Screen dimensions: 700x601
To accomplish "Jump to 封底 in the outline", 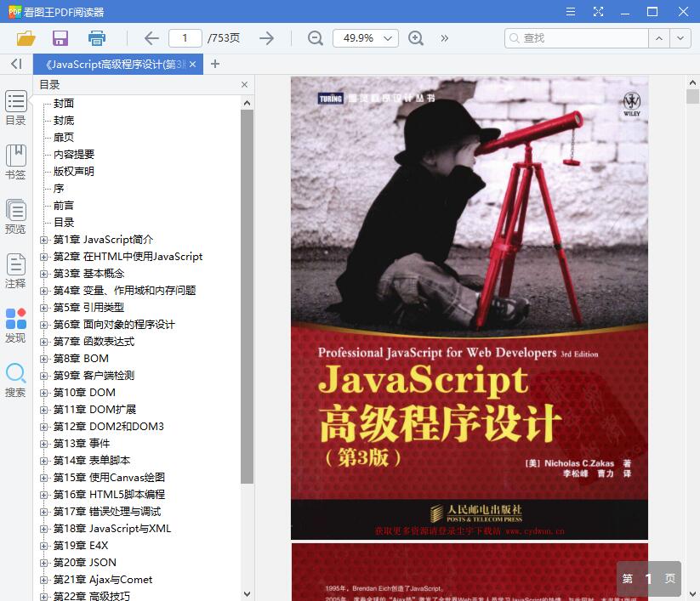I will pyautogui.click(x=64, y=121).
